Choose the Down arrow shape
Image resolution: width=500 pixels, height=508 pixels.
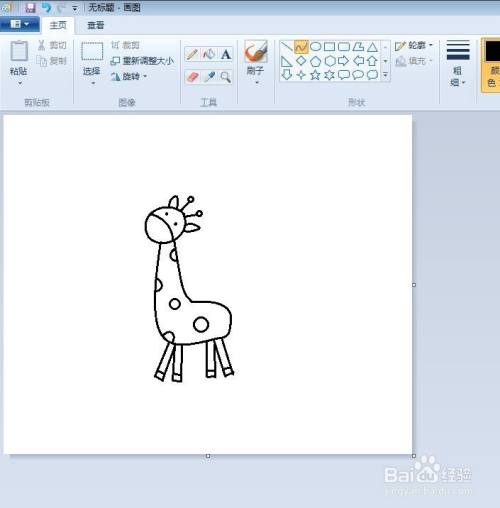[x=287, y=75]
